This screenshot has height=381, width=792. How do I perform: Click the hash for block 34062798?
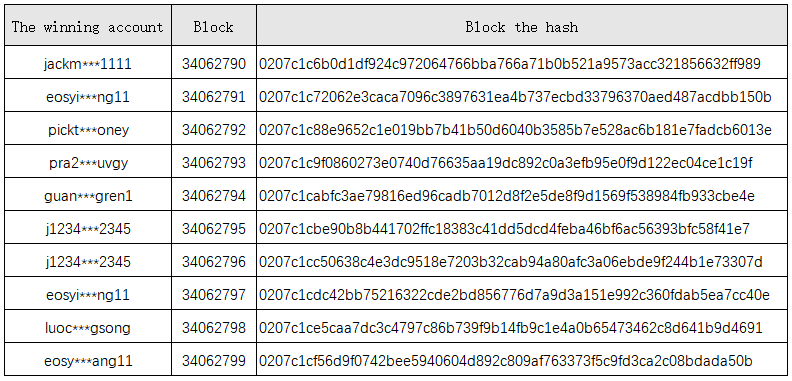tap(511, 327)
